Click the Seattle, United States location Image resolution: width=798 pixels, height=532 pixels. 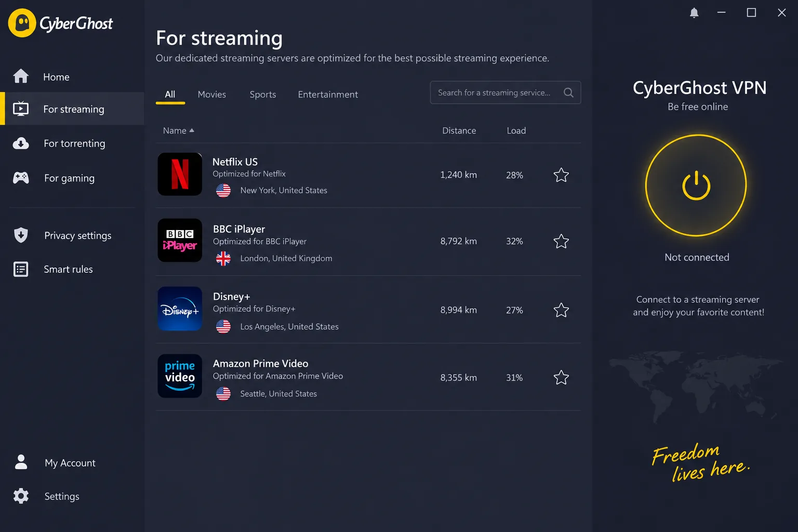coord(278,394)
